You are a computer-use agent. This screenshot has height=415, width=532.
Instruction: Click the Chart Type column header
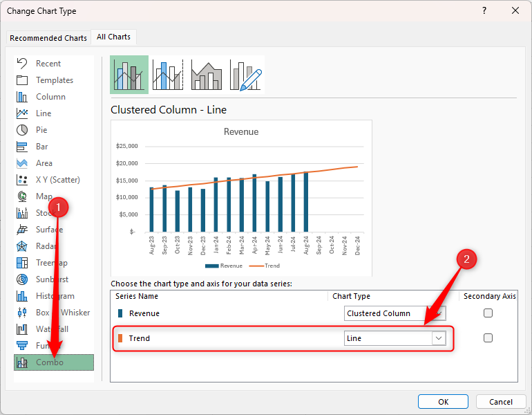coord(351,296)
